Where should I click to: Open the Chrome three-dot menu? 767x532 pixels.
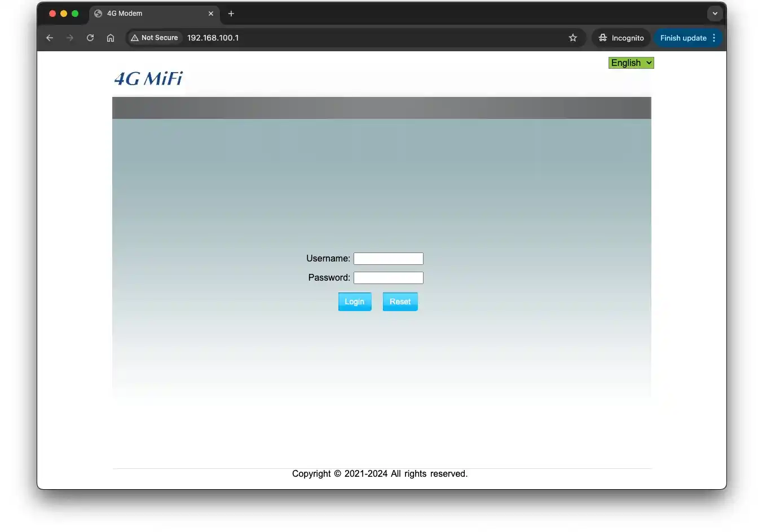pos(714,38)
